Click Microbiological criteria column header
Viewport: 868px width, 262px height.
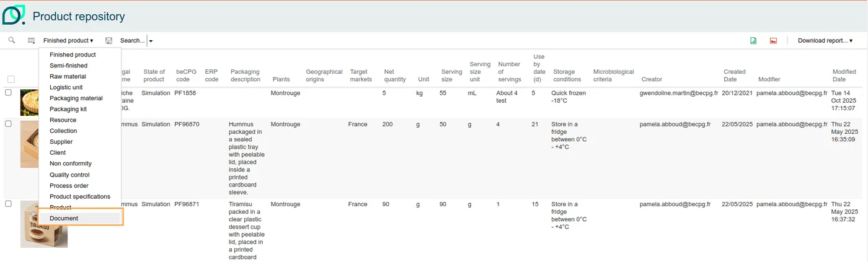(x=614, y=76)
